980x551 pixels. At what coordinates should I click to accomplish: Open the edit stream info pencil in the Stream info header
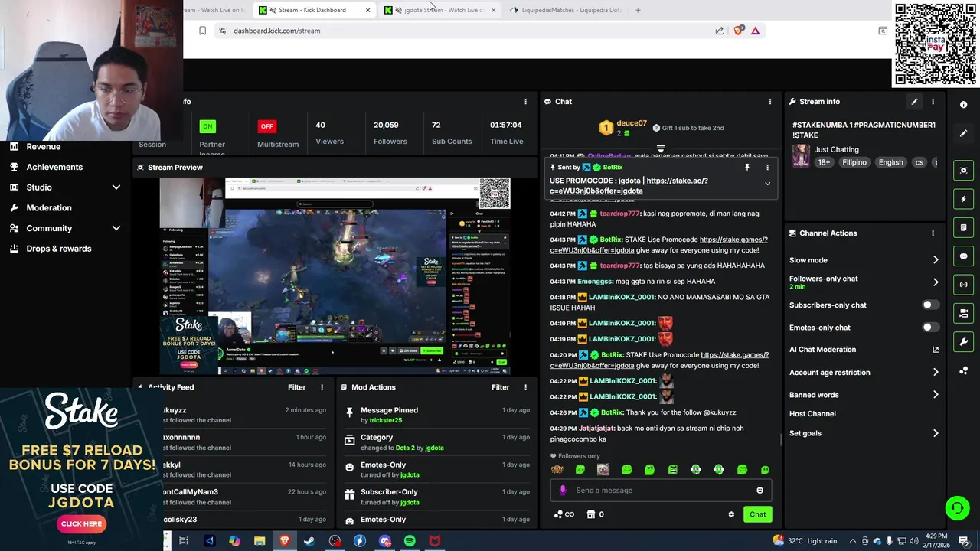point(914,102)
